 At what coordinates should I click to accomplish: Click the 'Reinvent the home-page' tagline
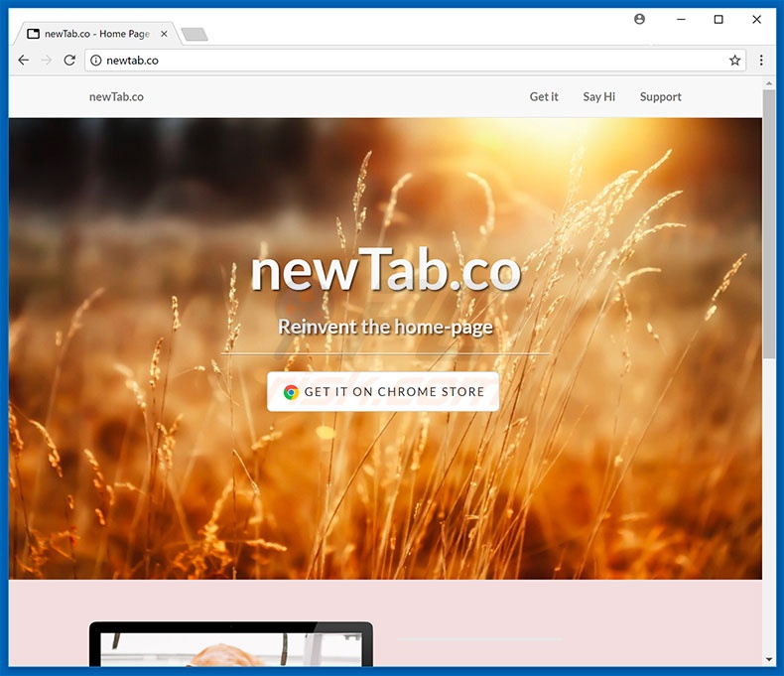point(385,327)
